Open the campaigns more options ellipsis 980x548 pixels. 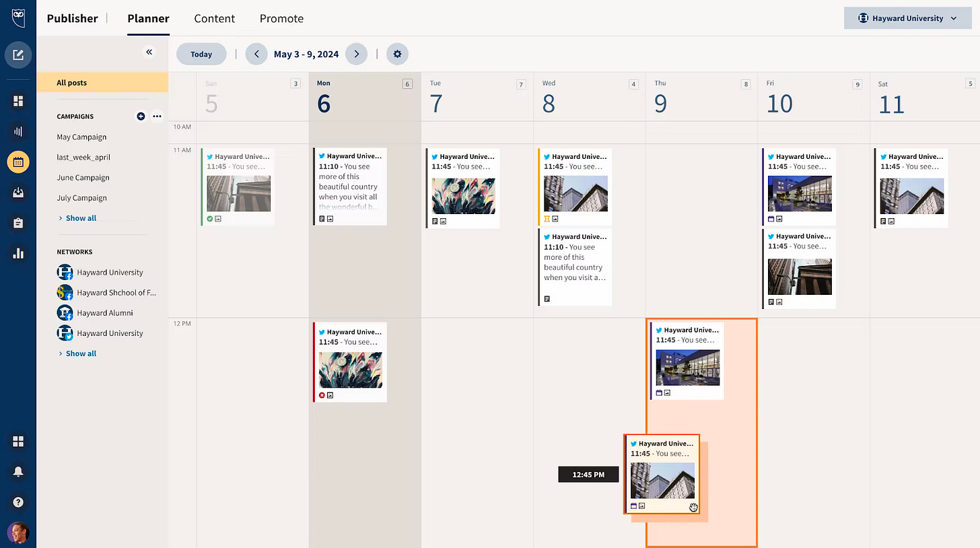coord(157,116)
